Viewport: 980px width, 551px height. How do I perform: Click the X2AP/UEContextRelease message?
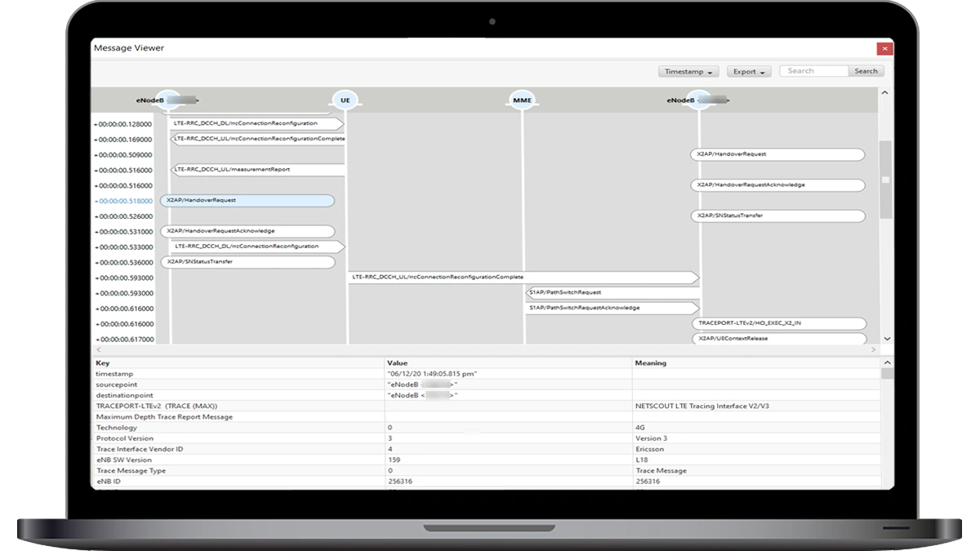[x=778, y=339]
